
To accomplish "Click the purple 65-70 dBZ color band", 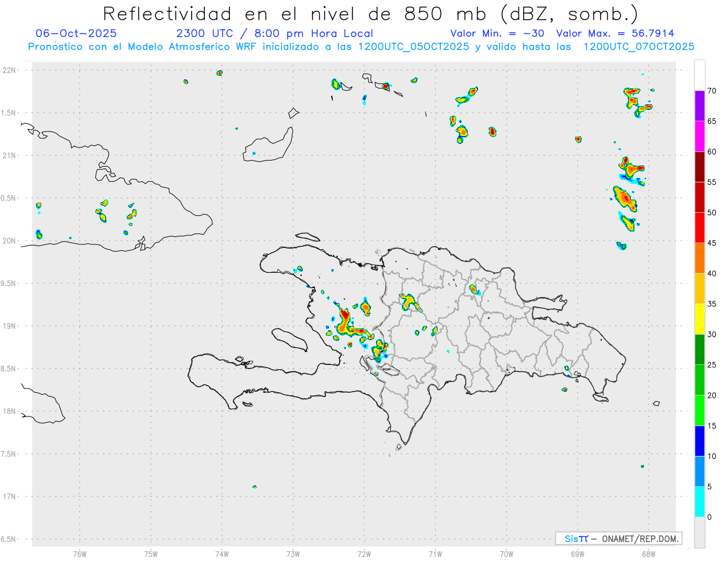I will [699, 106].
